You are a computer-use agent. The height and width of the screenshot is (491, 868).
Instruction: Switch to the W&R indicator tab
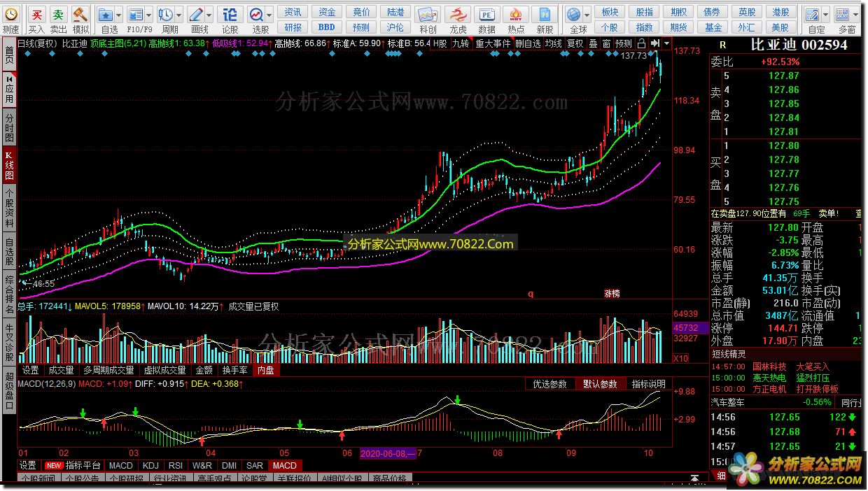[202, 465]
